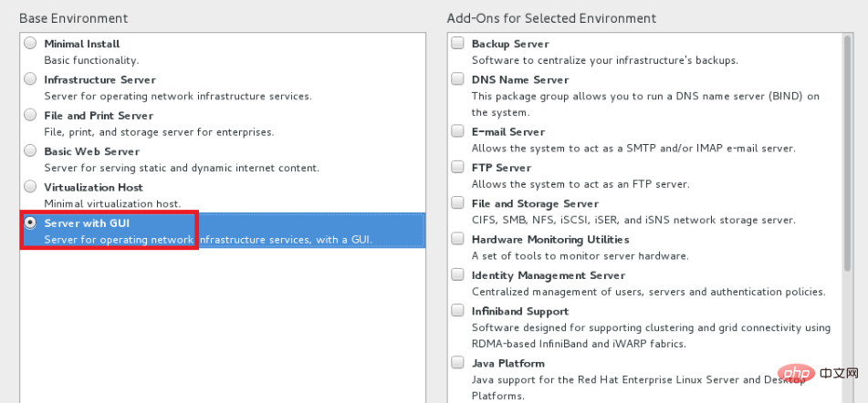Click the add-ons list scrollbar
The width and height of the screenshot is (868, 403).
(849, 154)
